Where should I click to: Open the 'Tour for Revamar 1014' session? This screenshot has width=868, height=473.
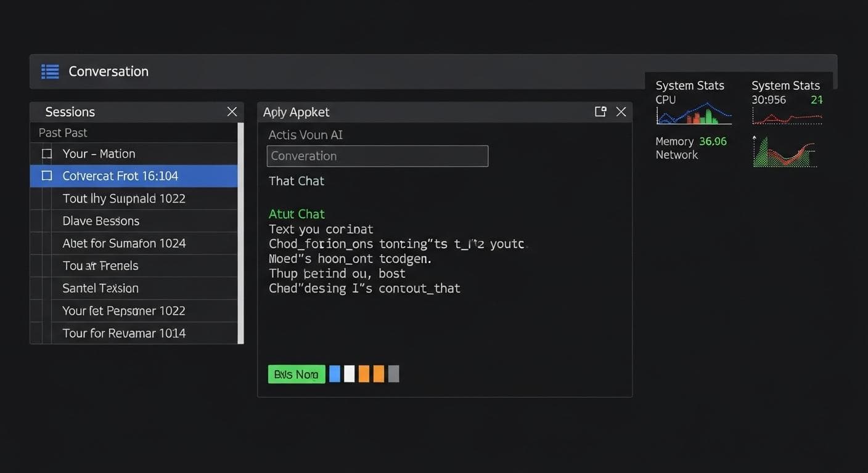(x=124, y=333)
